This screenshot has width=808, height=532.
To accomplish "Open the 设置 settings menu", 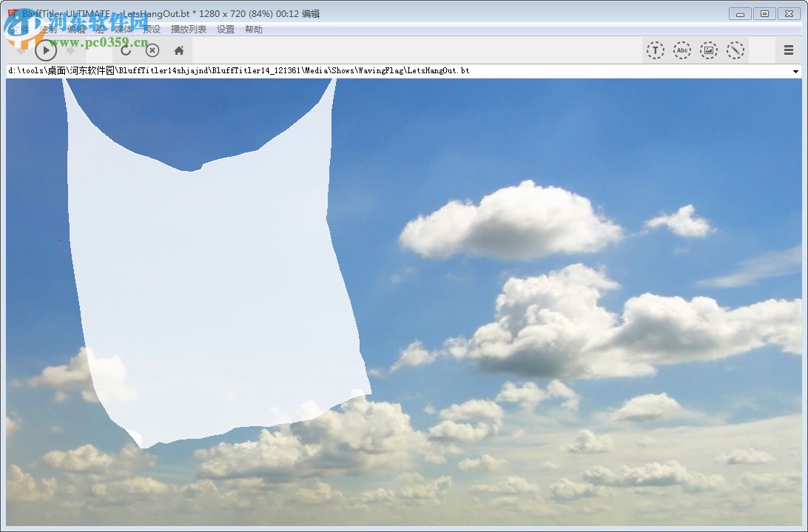I will (x=224, y=30).
